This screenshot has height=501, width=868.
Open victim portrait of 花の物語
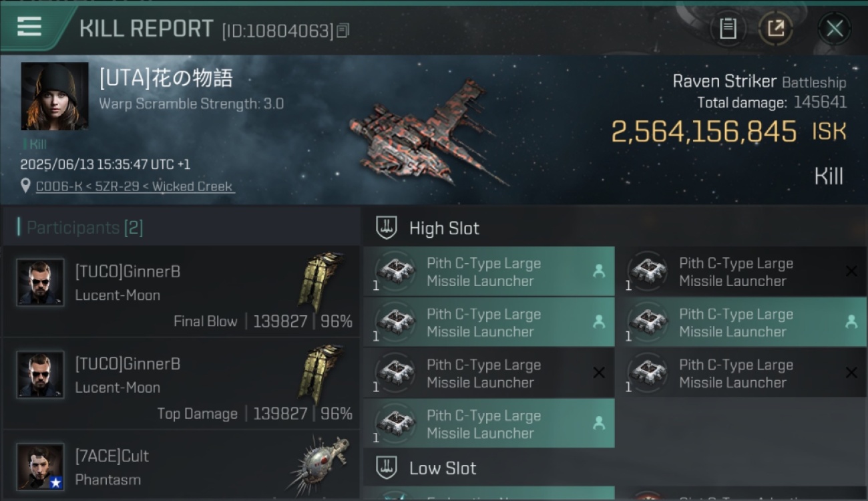(55, 96)
